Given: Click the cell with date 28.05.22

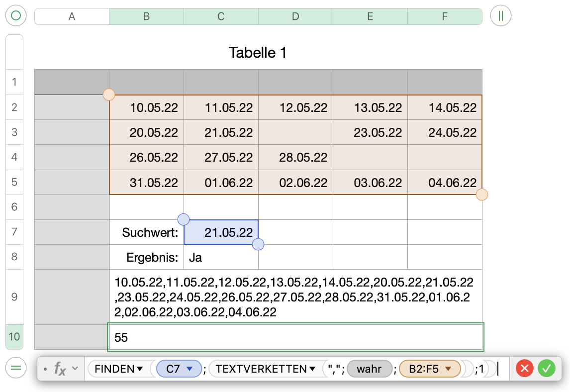Looking at the screenshot, I should [x=295, y=157].
